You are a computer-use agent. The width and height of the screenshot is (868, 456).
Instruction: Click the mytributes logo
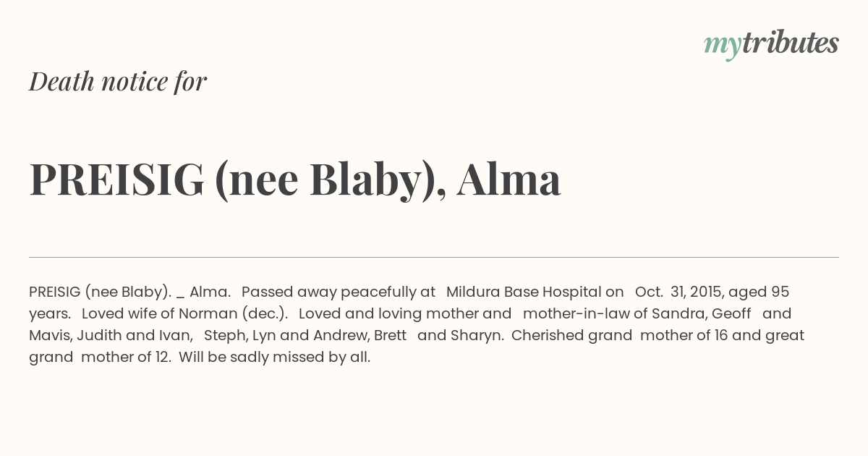pyautogui.click(x=771, y=44)
